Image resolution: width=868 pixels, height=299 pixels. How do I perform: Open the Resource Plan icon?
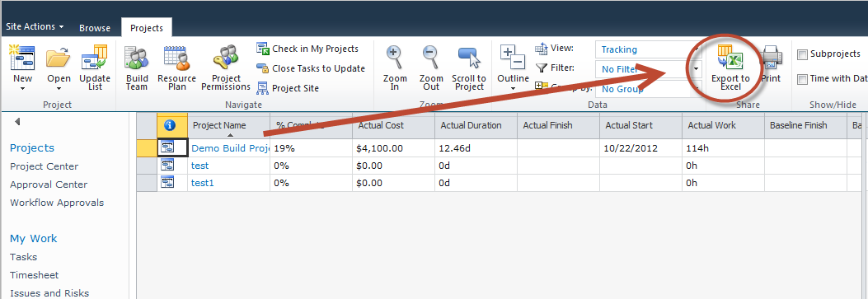click(x=177, y=58)
